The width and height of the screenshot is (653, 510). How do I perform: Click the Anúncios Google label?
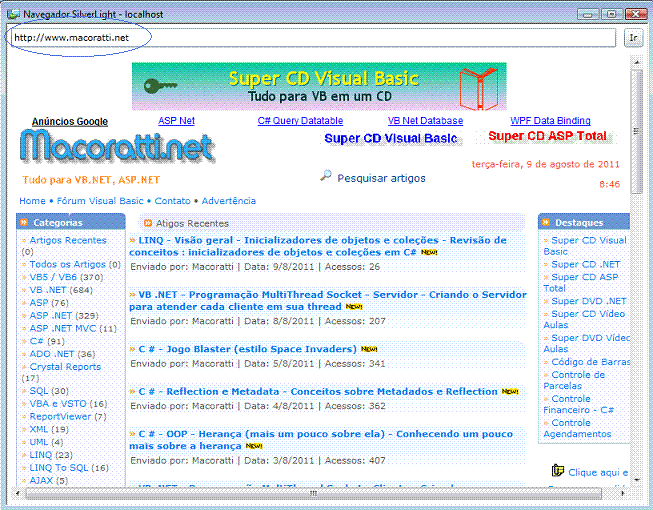coord(70,122)
